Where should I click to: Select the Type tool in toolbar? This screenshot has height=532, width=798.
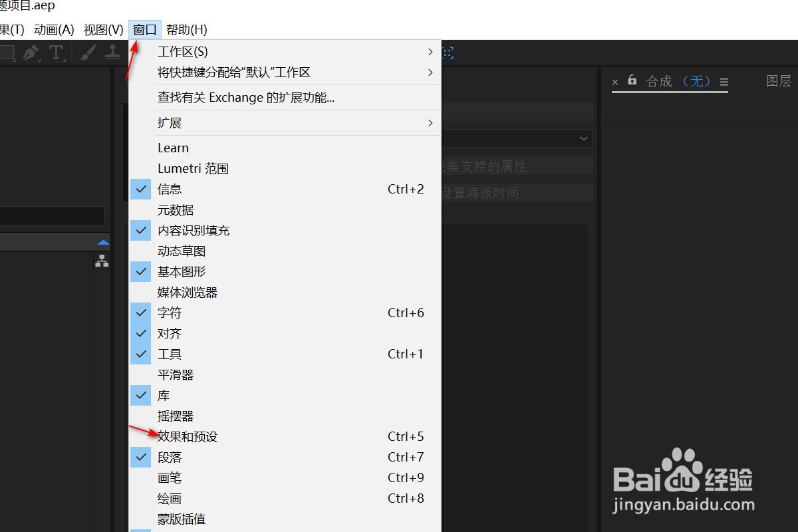click(57, 53)
